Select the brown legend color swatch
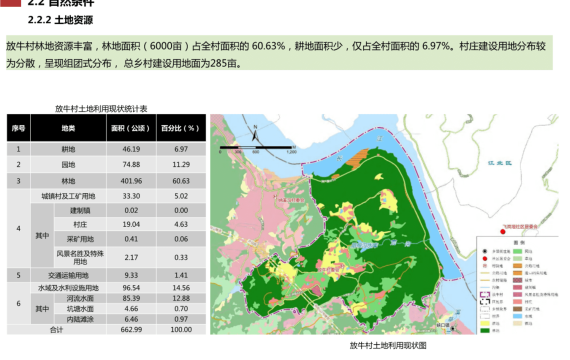This screenshot has height=360, width=570. point(518,309)
